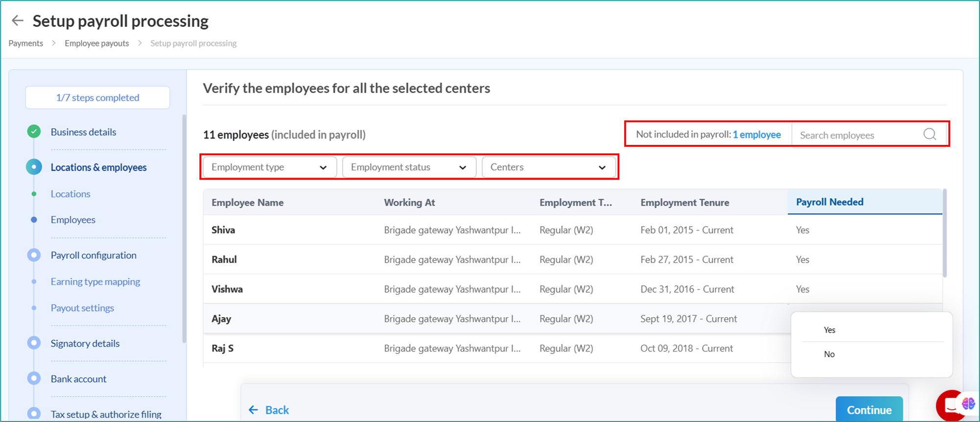Click the search magnifier icon
Image resolution: width=980 pixels, height=422 pixels.
click(x=930, y=134)
